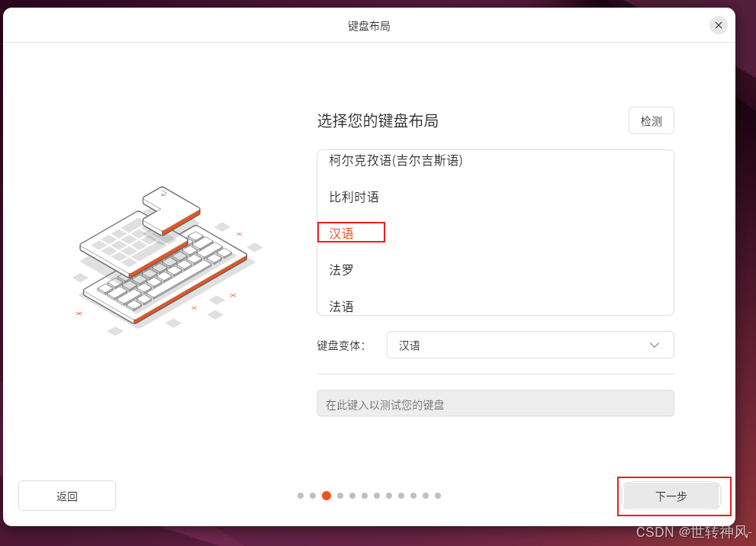Click the keyboard test input field
The height and width of the screenshot is (546, 756).
495,403
